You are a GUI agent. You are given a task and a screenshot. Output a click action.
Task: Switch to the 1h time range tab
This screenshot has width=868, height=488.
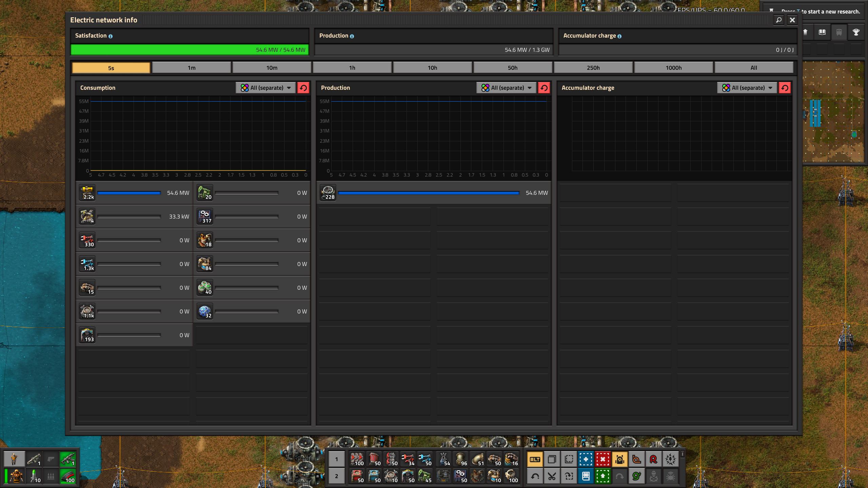pos(352,68)
